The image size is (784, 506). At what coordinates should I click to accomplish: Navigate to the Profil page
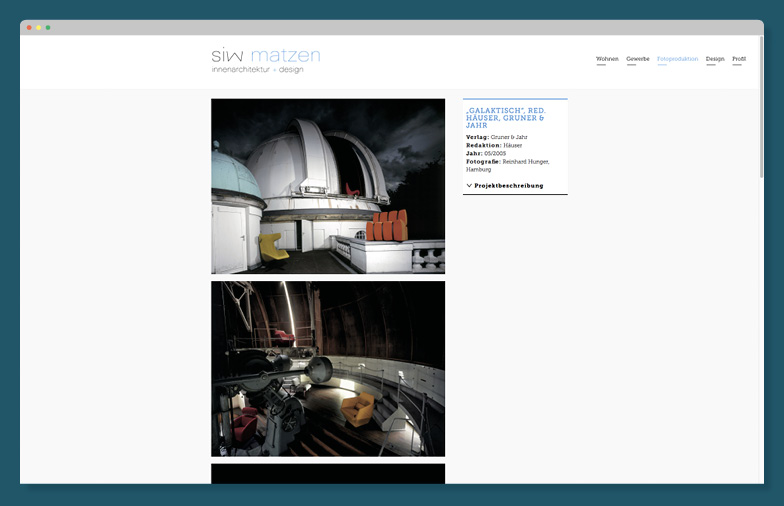coord(739,59)
